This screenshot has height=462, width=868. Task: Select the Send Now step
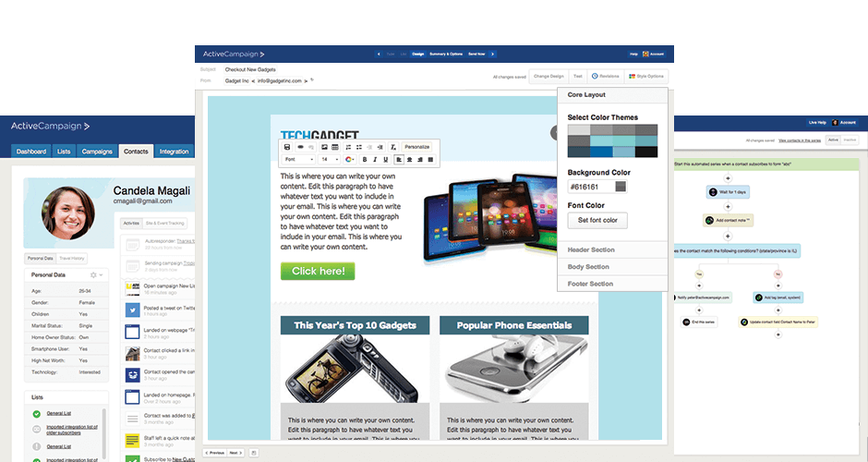476,54
